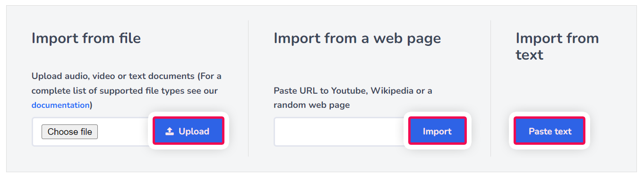644x176 pixels.
Task: Click the Paste text button
Action: (x=550, y=131)
